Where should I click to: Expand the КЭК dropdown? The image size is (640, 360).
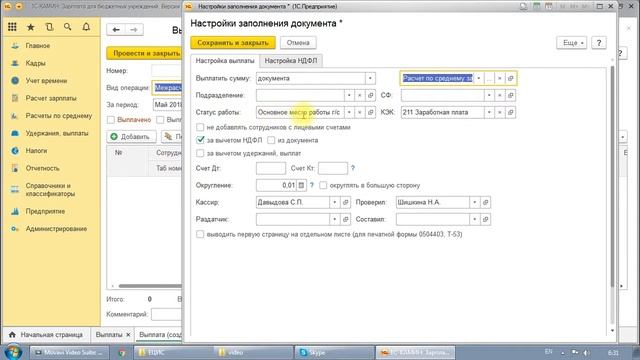coord(489,112)
